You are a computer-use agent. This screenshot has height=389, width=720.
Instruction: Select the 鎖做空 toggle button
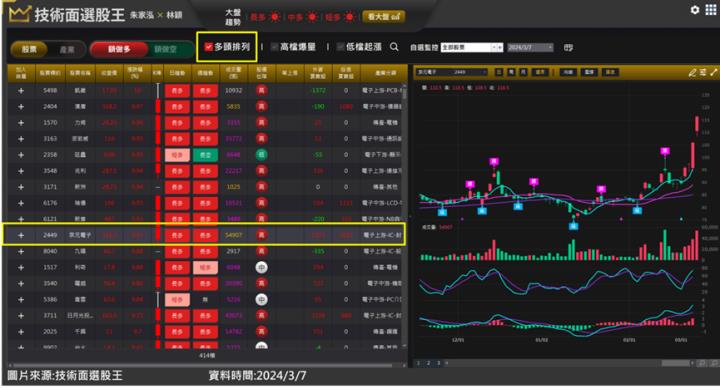click(165, 49)
